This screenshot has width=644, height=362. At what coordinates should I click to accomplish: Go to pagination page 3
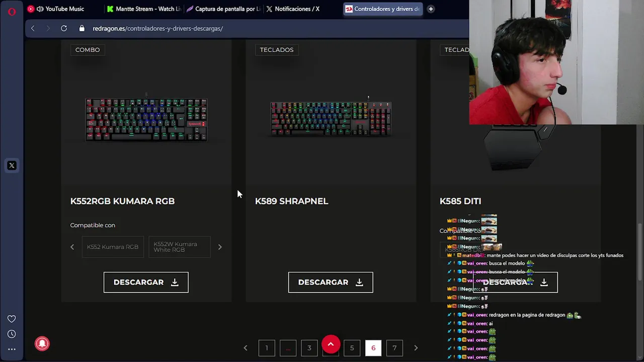[309, 348]
